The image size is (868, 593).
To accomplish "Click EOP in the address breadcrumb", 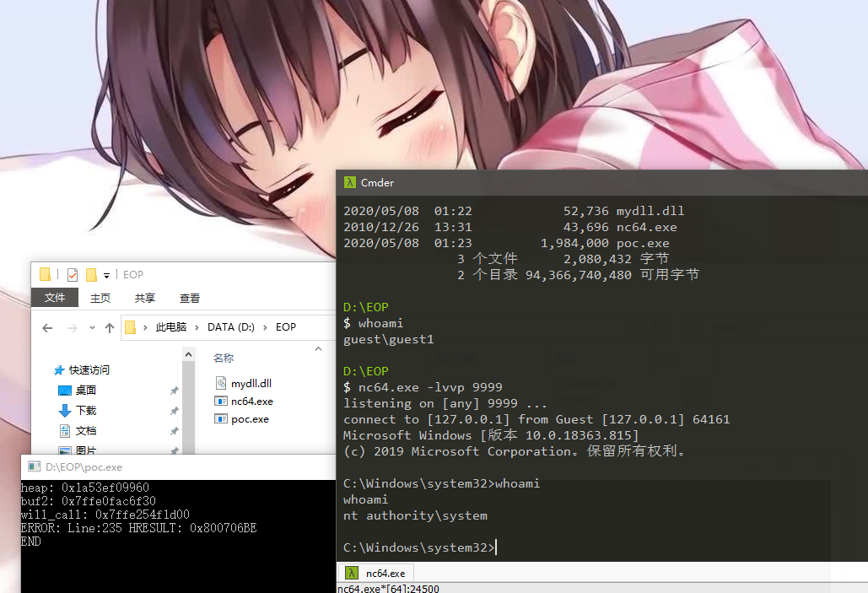I will point(286,327).
